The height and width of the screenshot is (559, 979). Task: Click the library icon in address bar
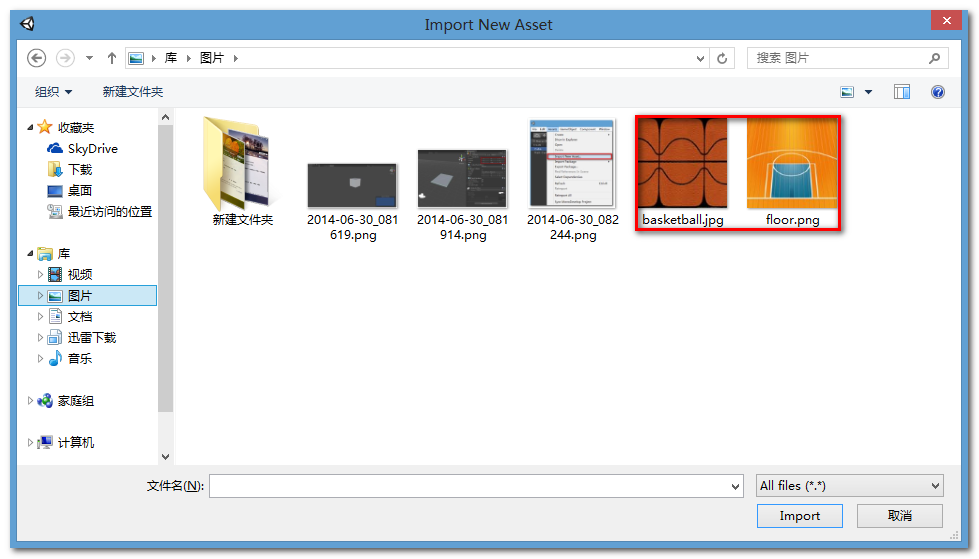[x=135, y=58]
